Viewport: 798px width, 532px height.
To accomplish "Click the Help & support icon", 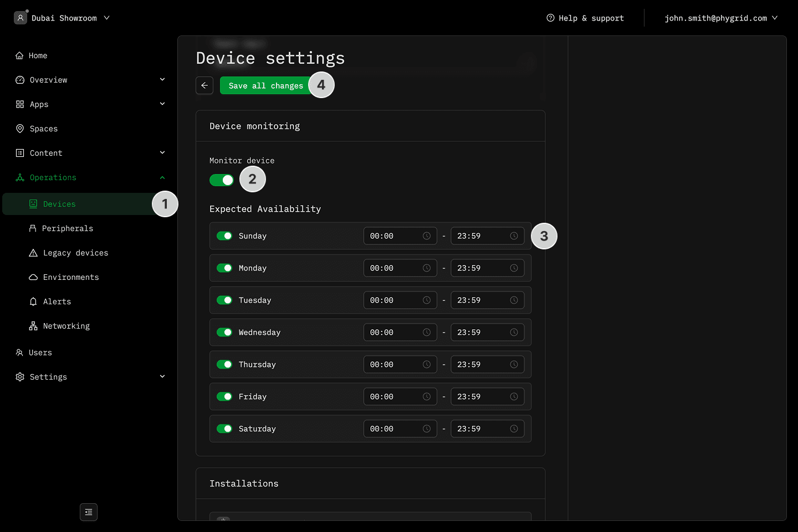I will click(550, 18).
